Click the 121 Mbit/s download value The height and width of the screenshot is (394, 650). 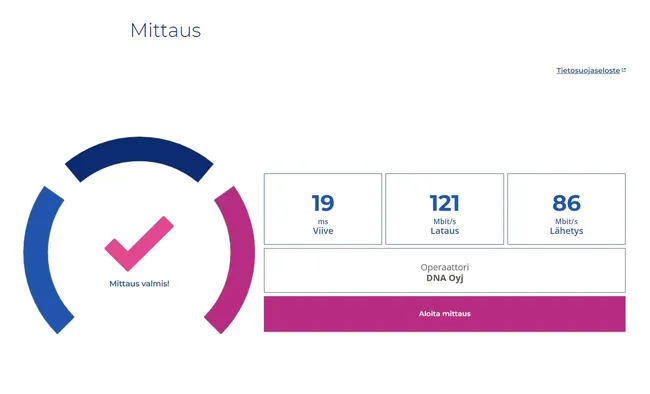click(444, 203)
